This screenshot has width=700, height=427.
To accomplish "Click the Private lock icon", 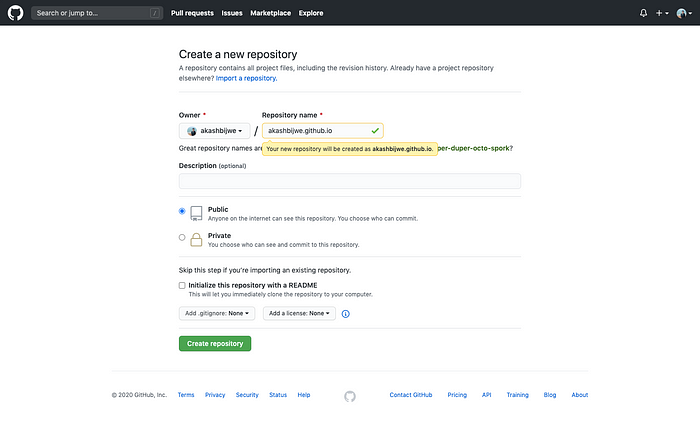I will tap(196, 240).
